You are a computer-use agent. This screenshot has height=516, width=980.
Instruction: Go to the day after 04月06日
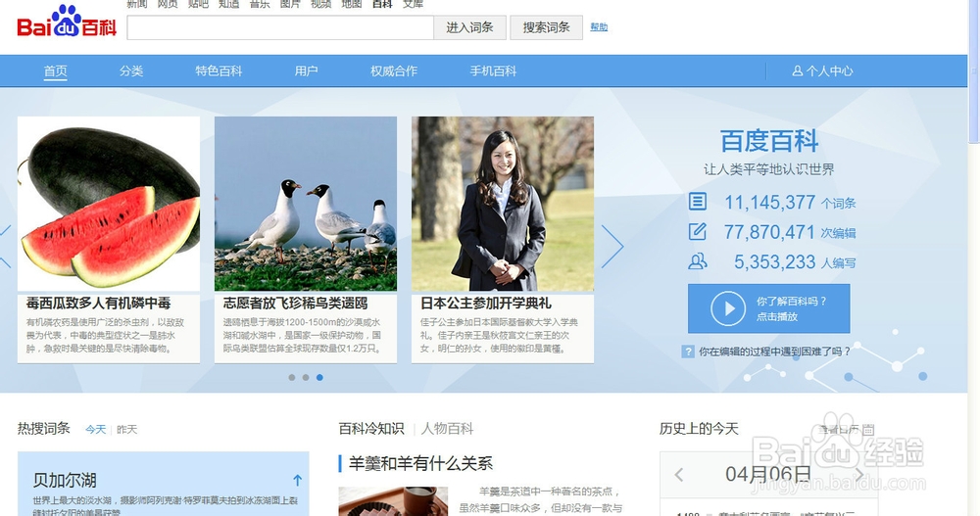tap(860, 475)
